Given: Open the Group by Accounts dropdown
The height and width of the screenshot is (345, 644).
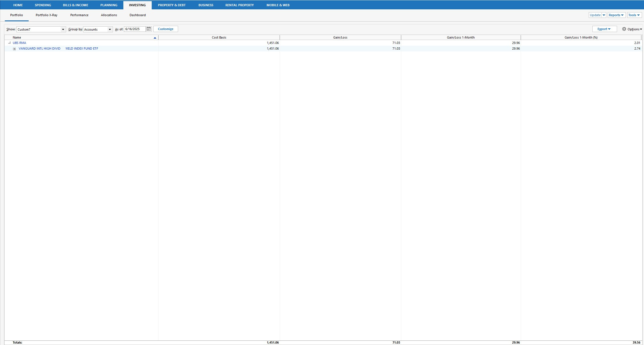Looking at the screenshot, I should 98,29.
